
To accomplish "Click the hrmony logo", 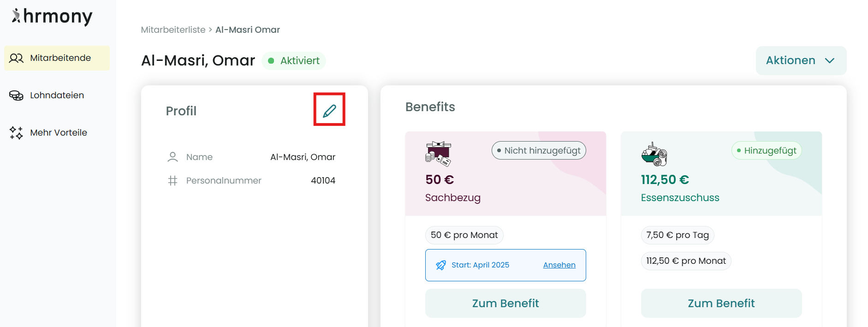I will pyautogui.click(x=52, y=17).
